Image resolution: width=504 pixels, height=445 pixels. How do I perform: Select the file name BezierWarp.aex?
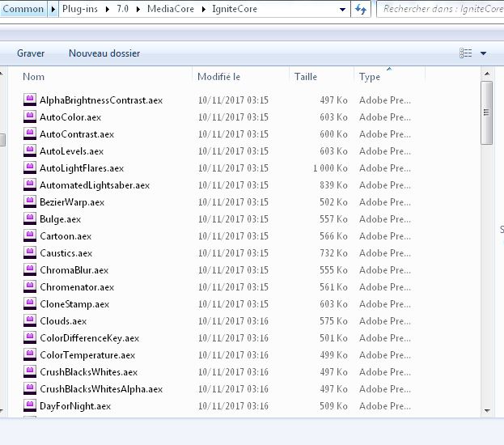pyautogui.click(x=72, y=202)
